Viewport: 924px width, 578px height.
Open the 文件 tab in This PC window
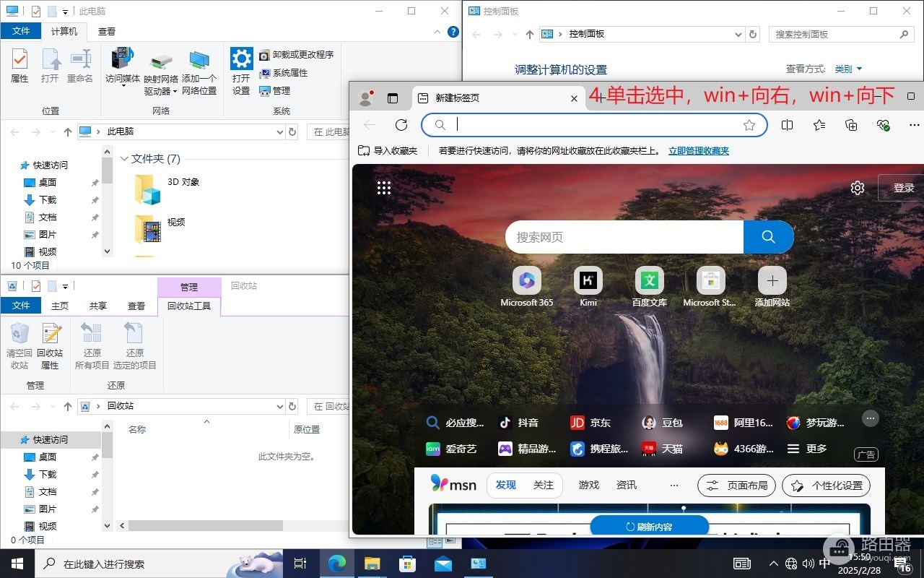tap(21, 31)
